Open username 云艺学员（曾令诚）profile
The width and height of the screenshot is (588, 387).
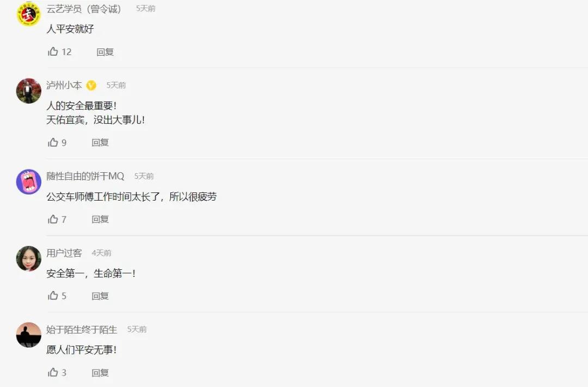84,9
